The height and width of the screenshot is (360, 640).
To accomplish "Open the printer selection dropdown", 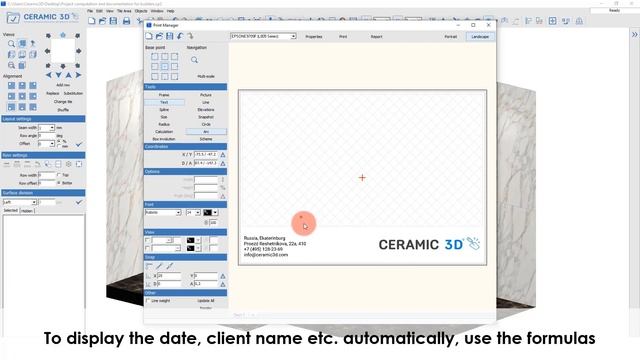I will (293, 36).
